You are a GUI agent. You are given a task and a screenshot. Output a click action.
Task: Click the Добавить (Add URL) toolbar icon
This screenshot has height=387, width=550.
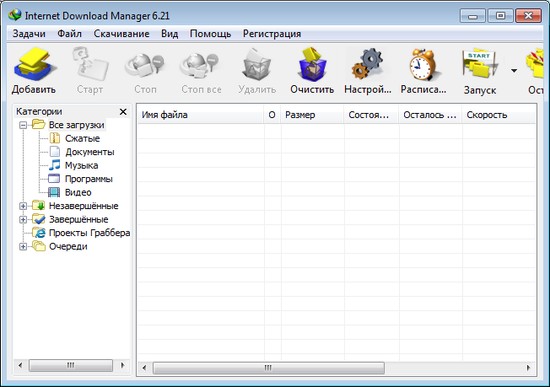(x=34, y=65)
